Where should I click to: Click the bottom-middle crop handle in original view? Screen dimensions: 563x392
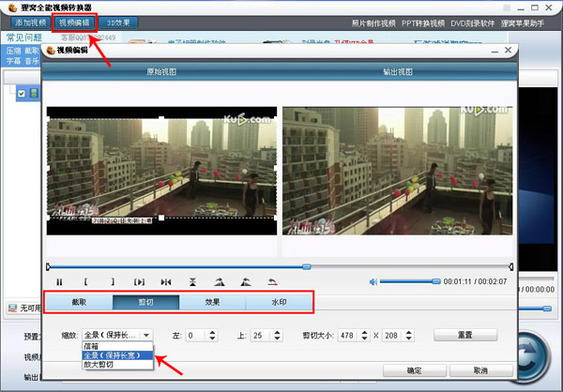coord(161,218)
